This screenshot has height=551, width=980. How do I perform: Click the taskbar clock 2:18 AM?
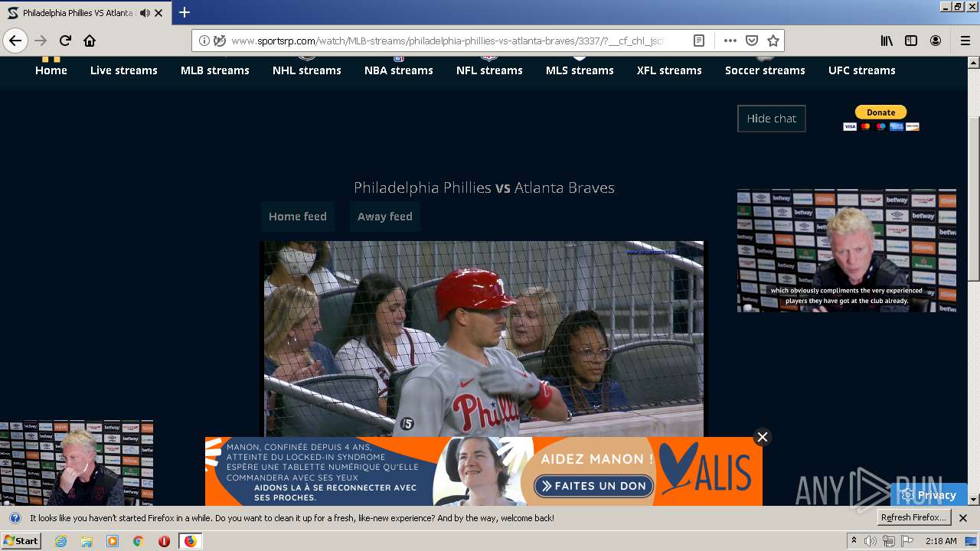(941, 541)
